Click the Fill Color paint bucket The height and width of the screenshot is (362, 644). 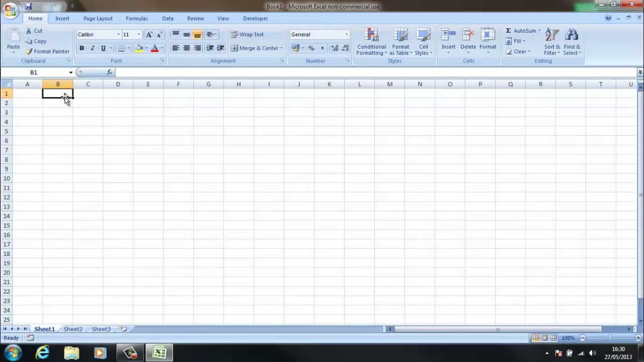(139, 48)
